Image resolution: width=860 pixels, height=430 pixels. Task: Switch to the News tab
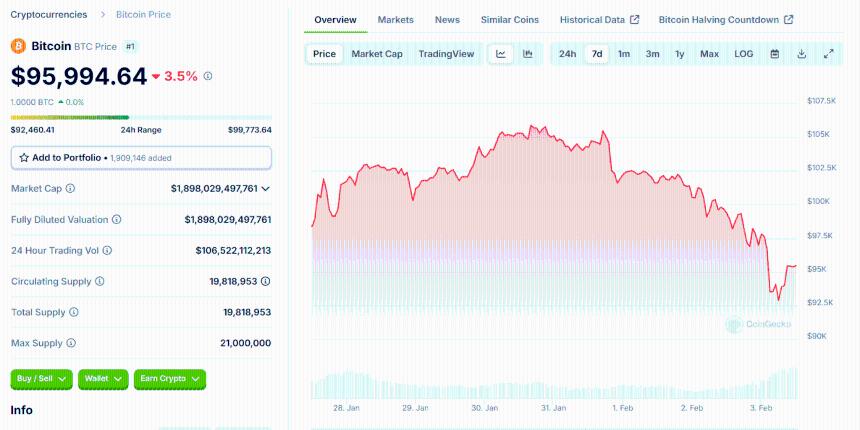[447, 20]
